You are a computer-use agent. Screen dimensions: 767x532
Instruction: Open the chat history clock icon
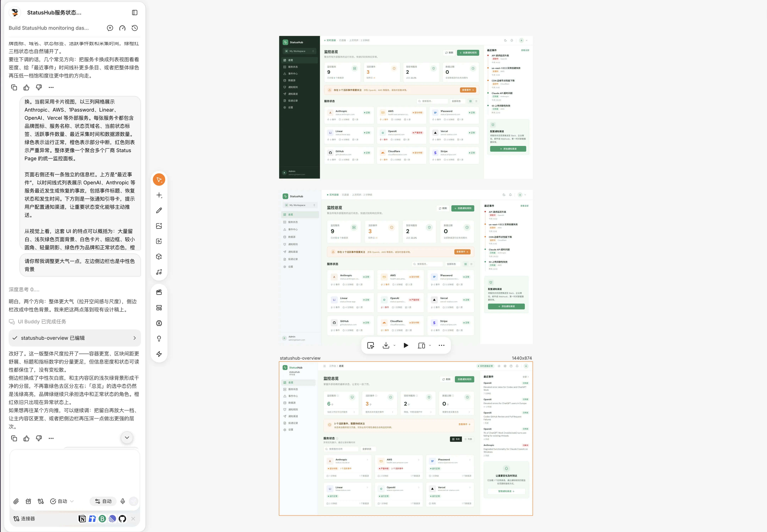tap(135, 28)
